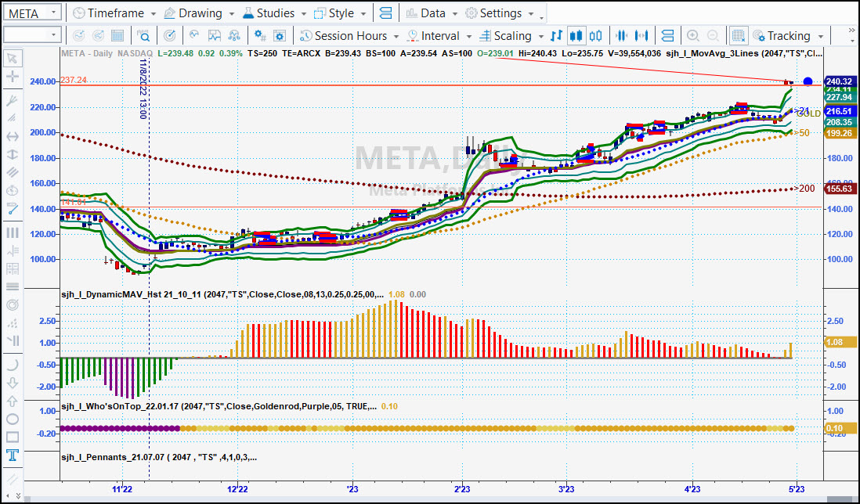This screenshot has width=860, height=504.
Task: Click the 2'23 date axis label
Action: [x=462, y=488]
